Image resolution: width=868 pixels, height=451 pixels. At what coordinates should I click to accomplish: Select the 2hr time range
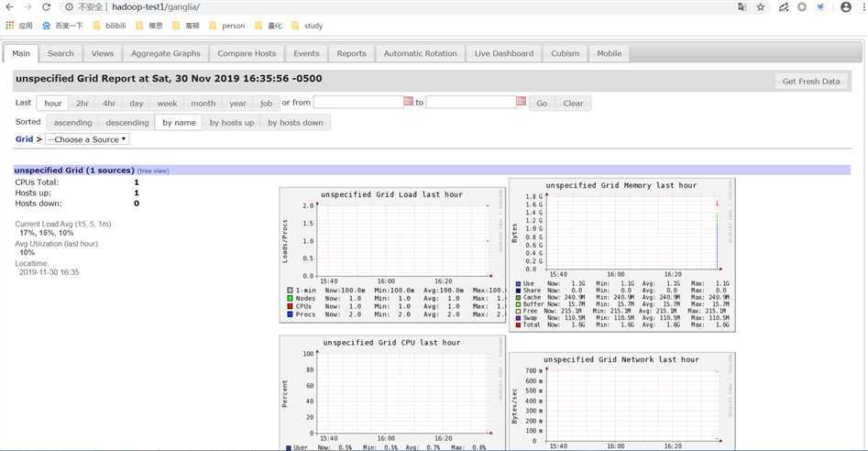[x=82, y=103]
